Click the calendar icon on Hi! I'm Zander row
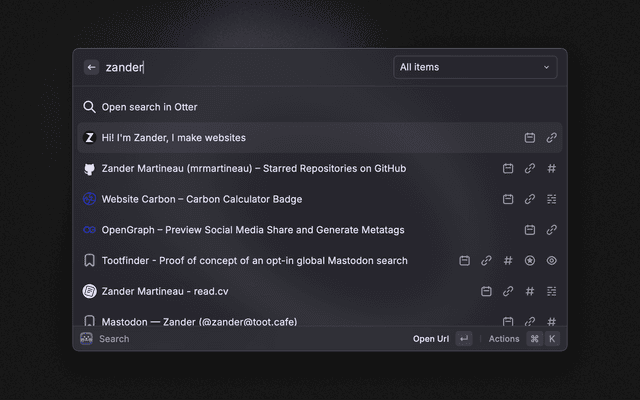The width and height of the screenshot is (640, 400). tap(530, 138)
